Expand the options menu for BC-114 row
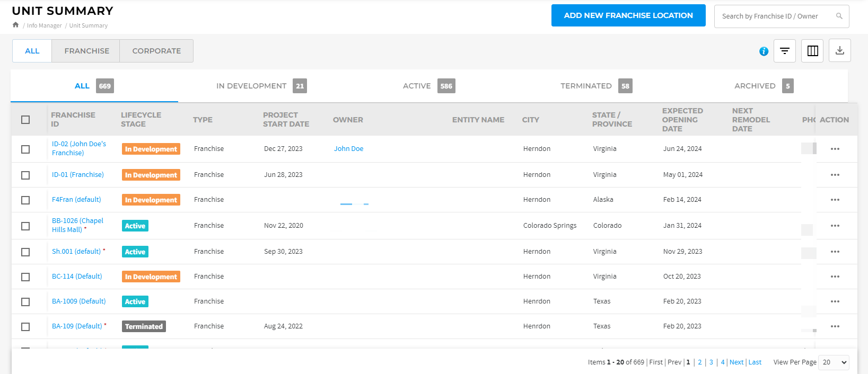 (835, 277)
